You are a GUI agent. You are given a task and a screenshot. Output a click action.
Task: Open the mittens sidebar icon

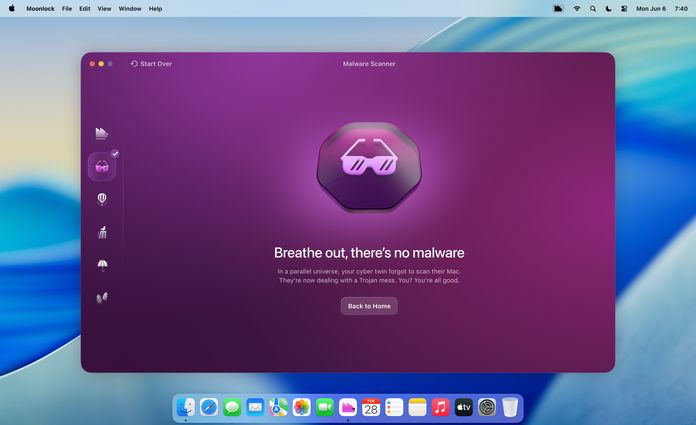click(102, 298)
